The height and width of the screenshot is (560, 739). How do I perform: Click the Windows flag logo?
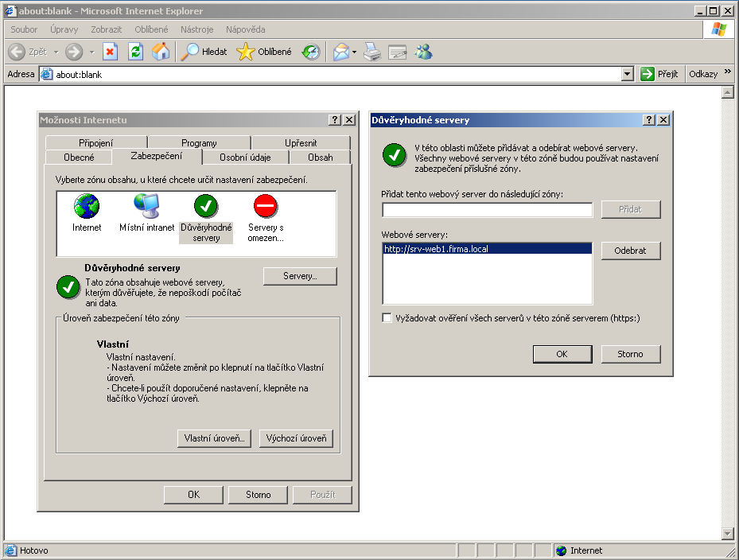(x=719, y=29)
